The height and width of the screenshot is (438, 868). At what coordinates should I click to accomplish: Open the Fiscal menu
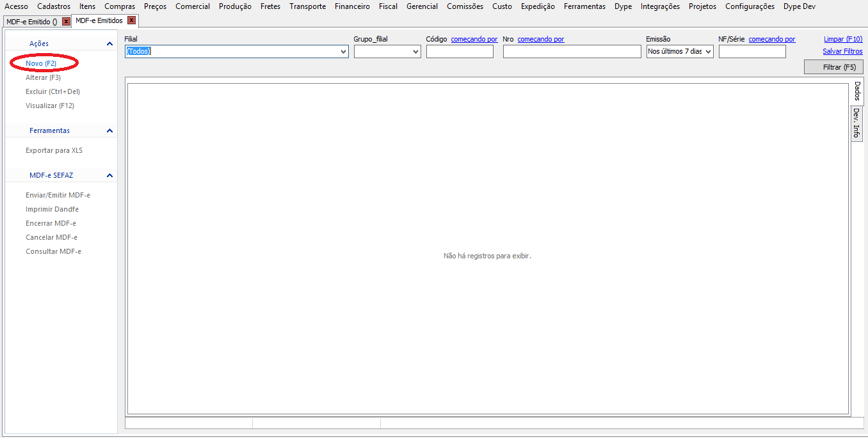point(388,6)
